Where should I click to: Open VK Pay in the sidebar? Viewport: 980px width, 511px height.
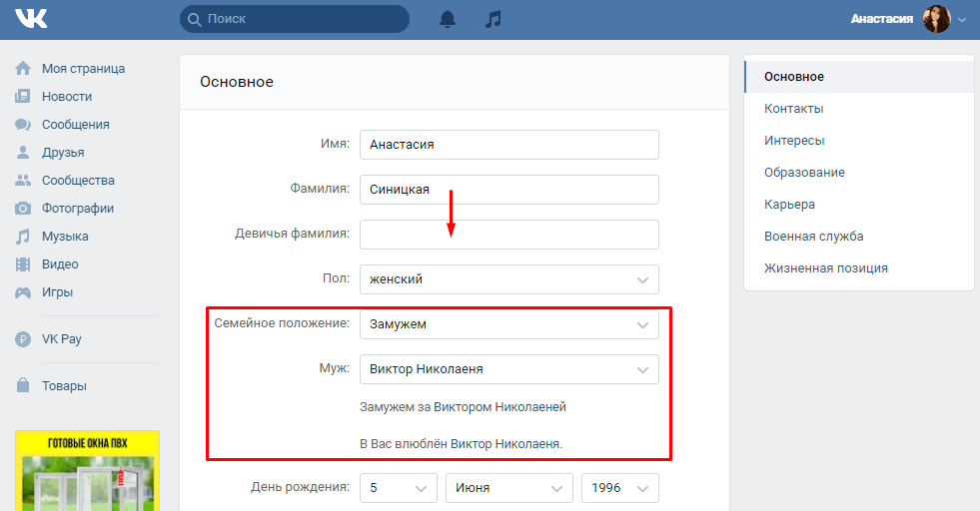[x=61, y=339]
